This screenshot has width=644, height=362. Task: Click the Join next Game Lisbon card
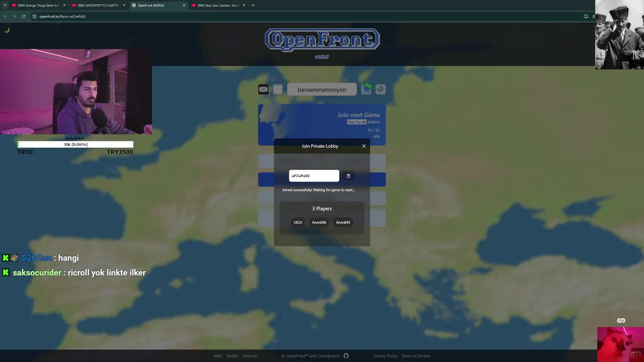(322, 125)
